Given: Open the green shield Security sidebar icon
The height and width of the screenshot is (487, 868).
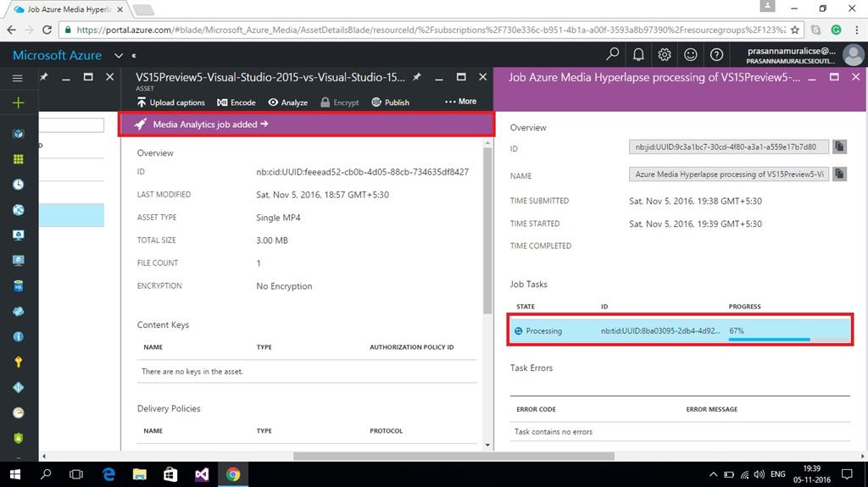Looking at the screenshot, I should pyautogui.click(x=19, y=438).
